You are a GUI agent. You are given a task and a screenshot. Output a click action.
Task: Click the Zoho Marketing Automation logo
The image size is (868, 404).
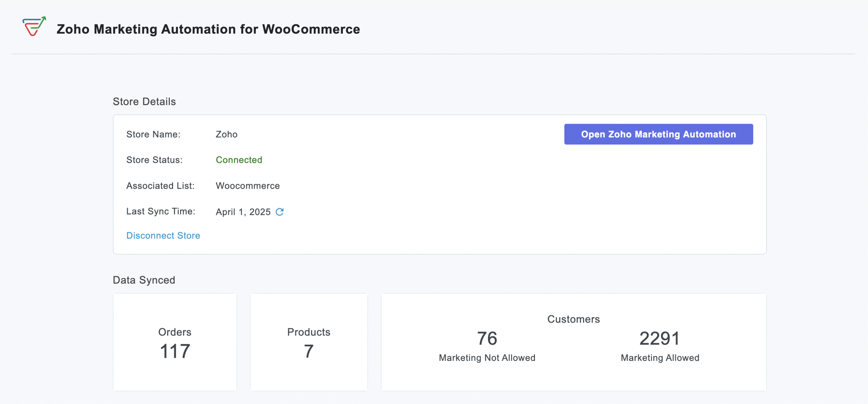(x=34, y=27)
